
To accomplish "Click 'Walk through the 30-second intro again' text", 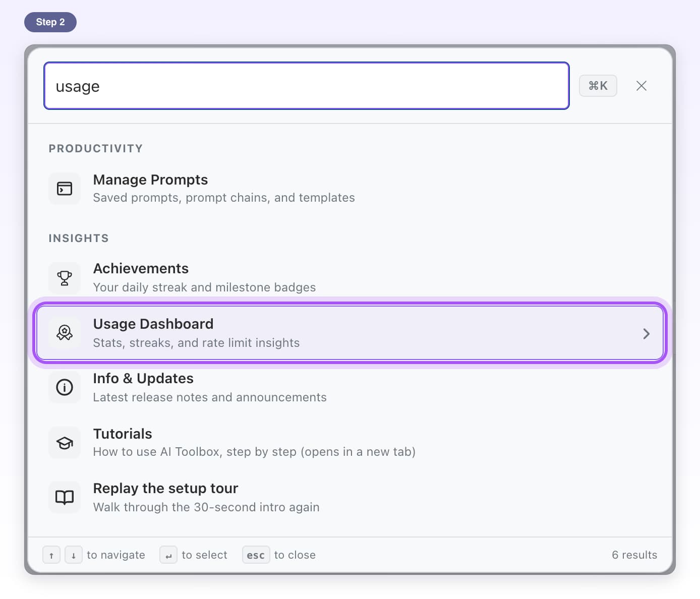I will tap(206, 507).
